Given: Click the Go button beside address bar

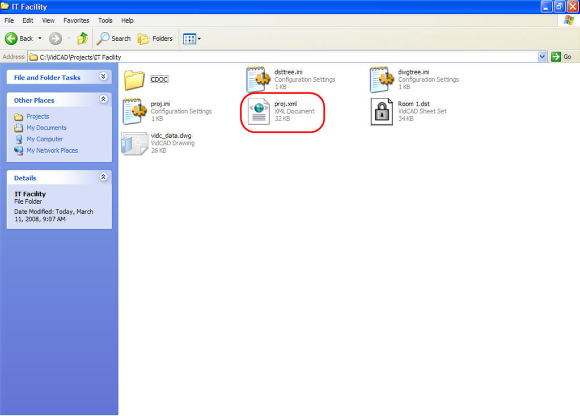Looking at the screenshot, I should (x=562, y=57).
